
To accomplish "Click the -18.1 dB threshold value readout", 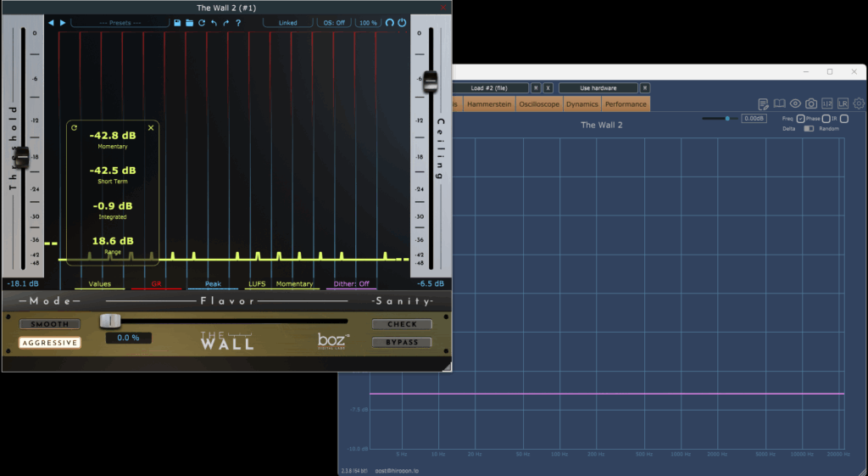I will point(23,283).
